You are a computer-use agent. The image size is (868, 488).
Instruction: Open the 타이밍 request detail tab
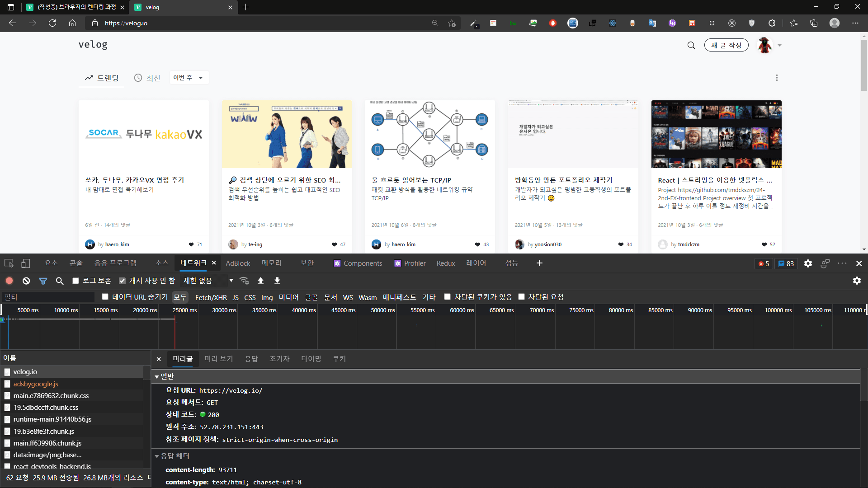tap(311, 359)
